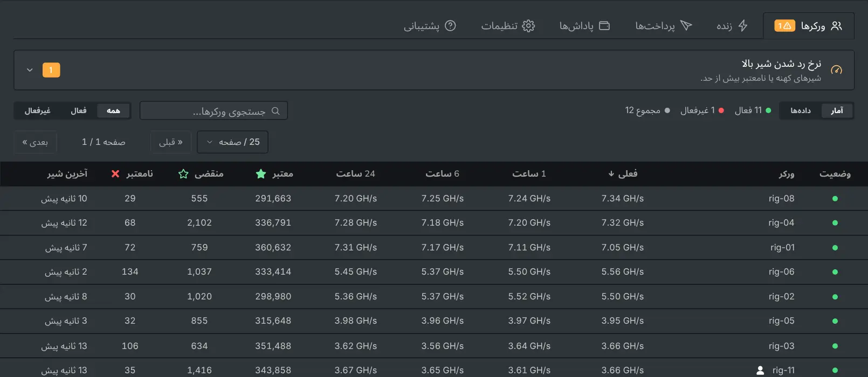868x377 pixels.
Task: Click the worker search field
Action: coord(213,110)
